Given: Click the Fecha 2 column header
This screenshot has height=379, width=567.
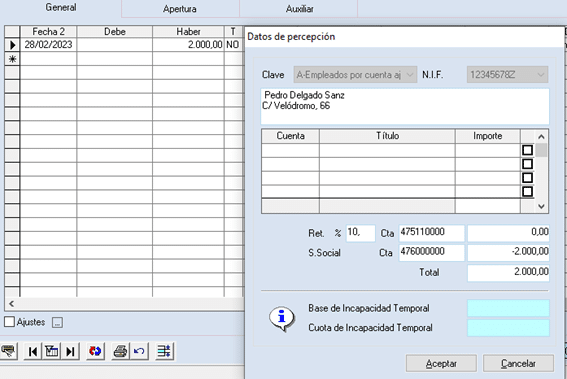Looking at the screenshot, I should pyautogui.click(x=48, y=31).
